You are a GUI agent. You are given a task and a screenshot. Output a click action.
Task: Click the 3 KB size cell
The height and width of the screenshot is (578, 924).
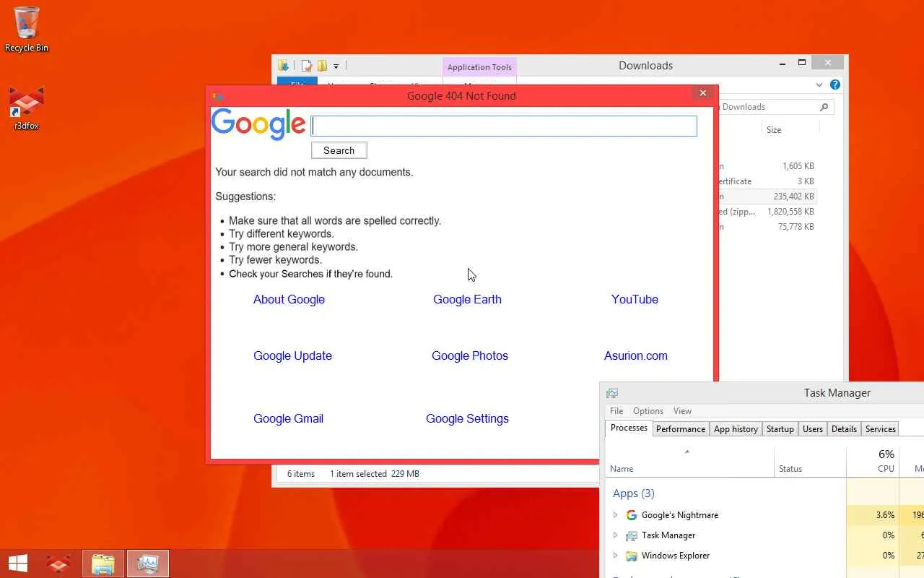[x=806, y=181]
